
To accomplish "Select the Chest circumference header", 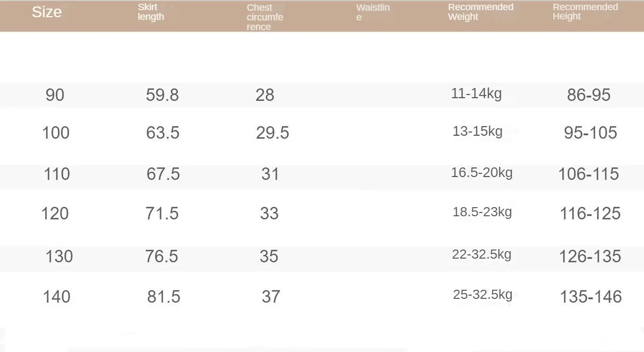I will pos(265,17).
